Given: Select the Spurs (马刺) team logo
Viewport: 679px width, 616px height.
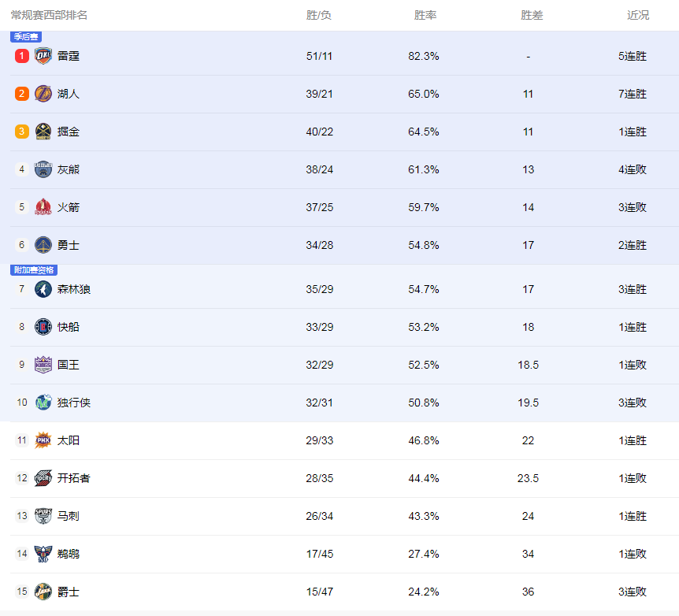Looking at the screenshot, I should [43, 516].
